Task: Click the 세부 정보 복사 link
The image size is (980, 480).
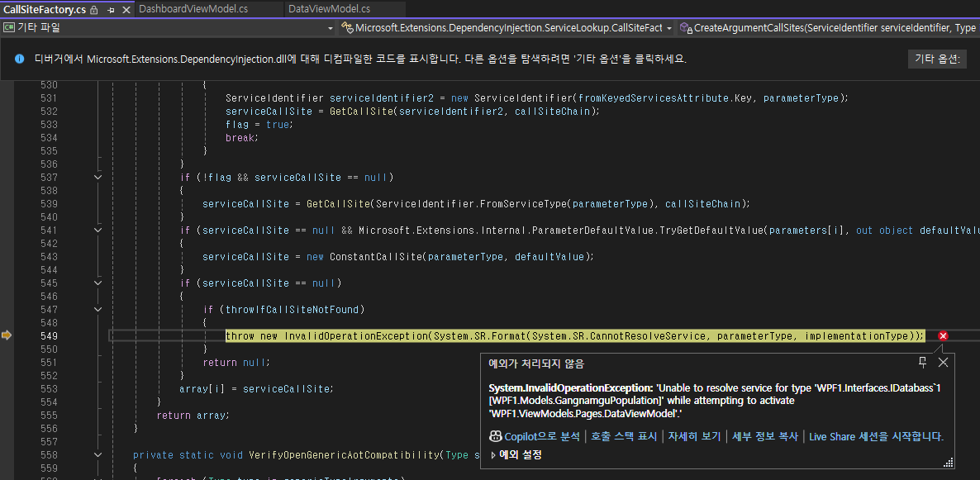Action: point(765,436)
